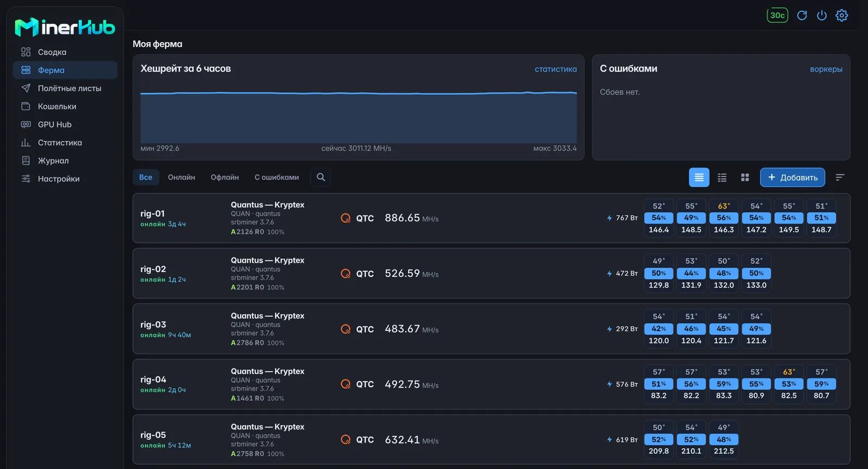Click the 50% fan bar of rig-02's first GPU
The height and width of the screenshot is (469, 868).
point(659,273)
